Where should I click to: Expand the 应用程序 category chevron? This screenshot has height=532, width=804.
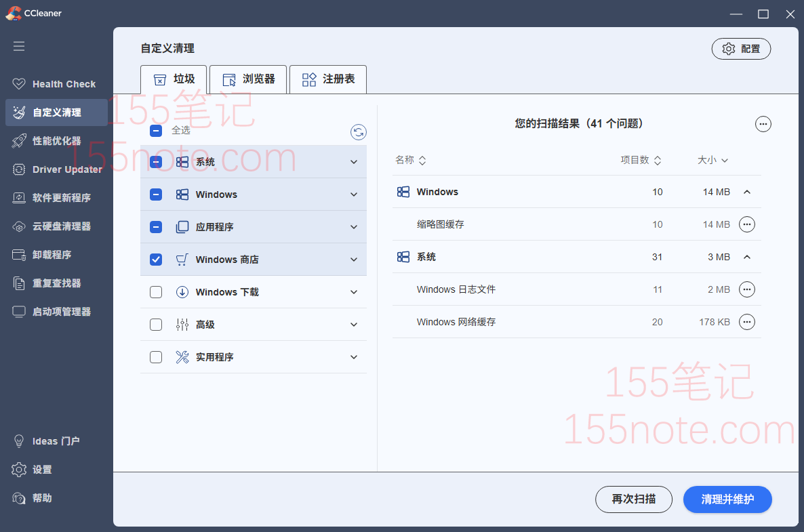354,227
